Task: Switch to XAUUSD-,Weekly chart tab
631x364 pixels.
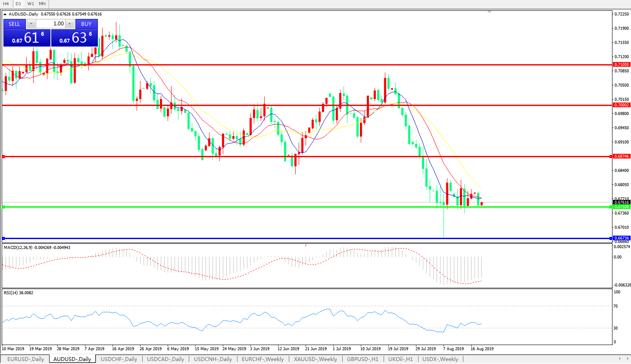Action: [315, 359]
